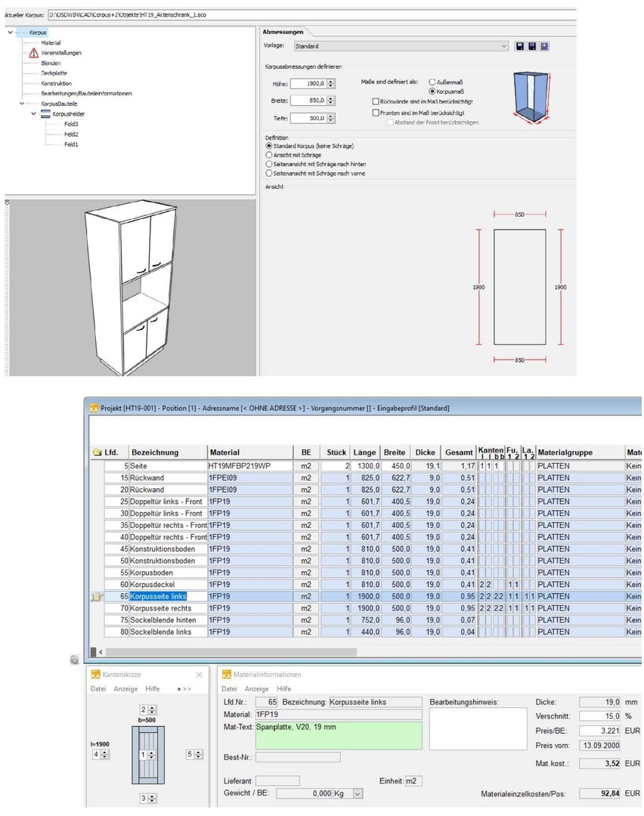Select Konstruktion node in the tree
The image size is (644, 816).
click(56, 83)
